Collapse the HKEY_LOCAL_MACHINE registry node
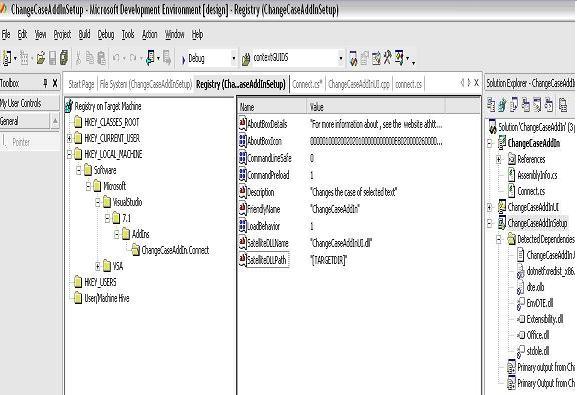This screenshot has width=577, height=395. pos(69,154)
